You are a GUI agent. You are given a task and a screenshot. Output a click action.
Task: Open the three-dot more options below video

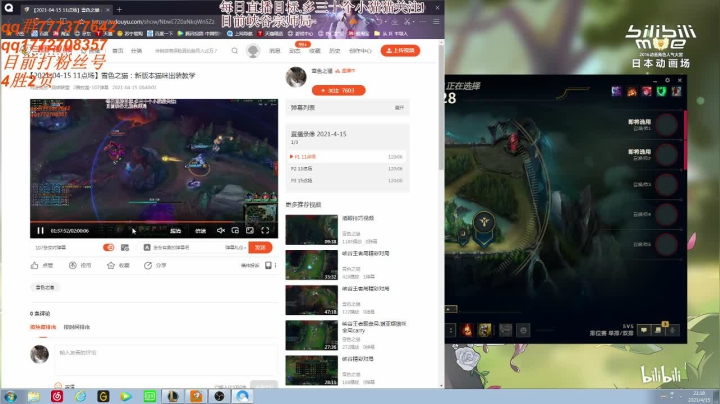point(276,265)
